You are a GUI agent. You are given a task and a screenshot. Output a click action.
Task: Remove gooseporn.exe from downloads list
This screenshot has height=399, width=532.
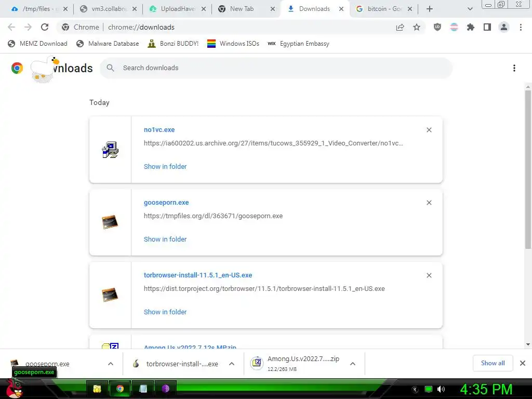click(429, 203)
